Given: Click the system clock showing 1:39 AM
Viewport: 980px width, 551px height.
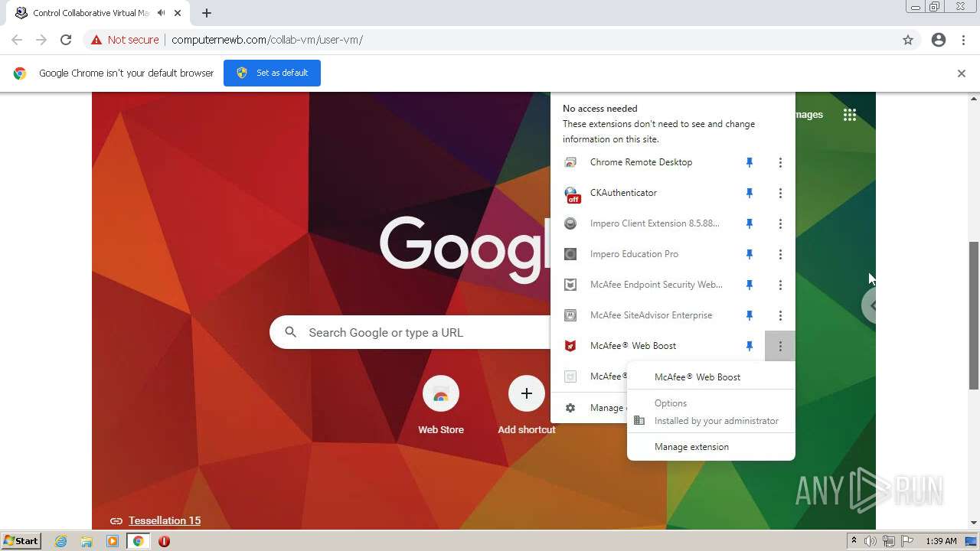Looking at the screenshot, I should [941, 541].
